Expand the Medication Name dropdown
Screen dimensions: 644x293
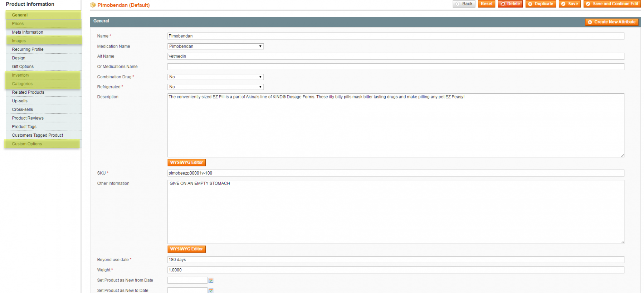215,47
